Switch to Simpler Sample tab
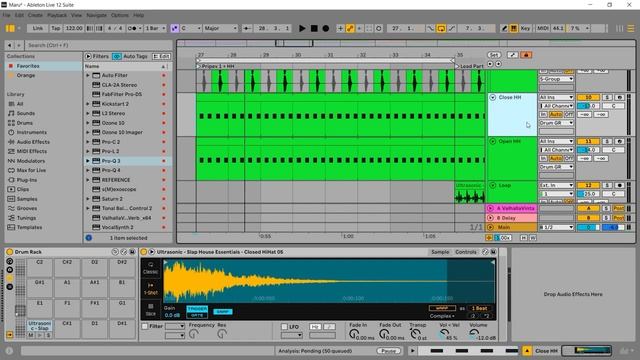 click(440, 252)
